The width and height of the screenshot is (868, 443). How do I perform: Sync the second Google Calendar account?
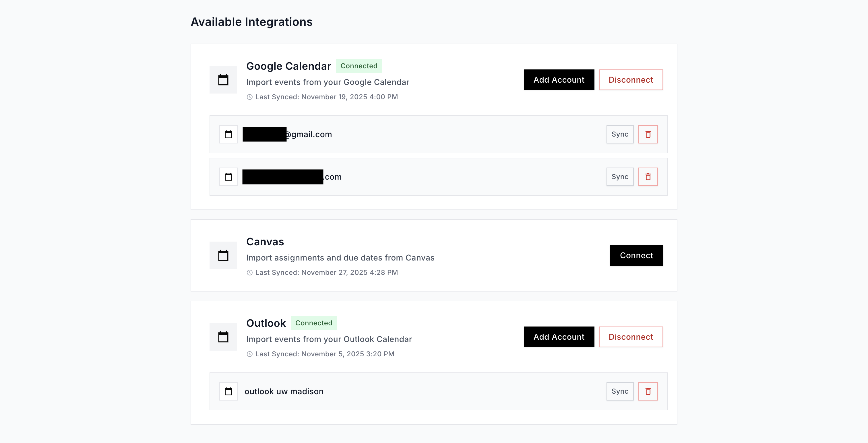620,176
